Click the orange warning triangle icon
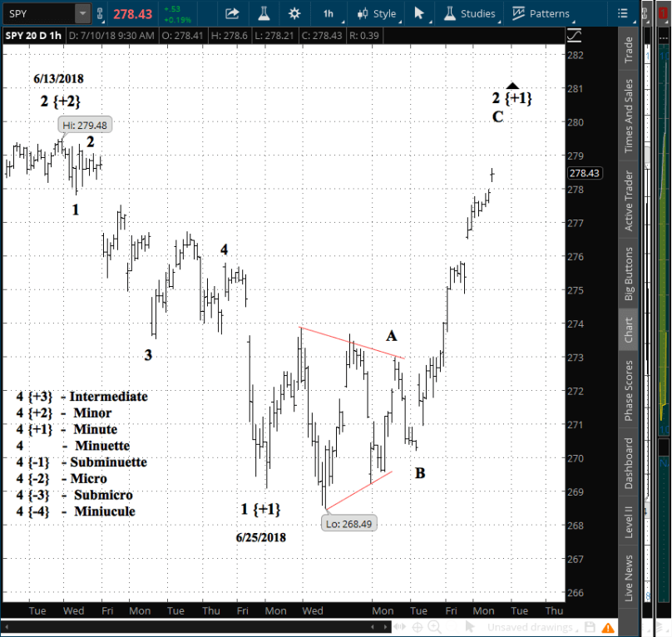 [609, 627]
